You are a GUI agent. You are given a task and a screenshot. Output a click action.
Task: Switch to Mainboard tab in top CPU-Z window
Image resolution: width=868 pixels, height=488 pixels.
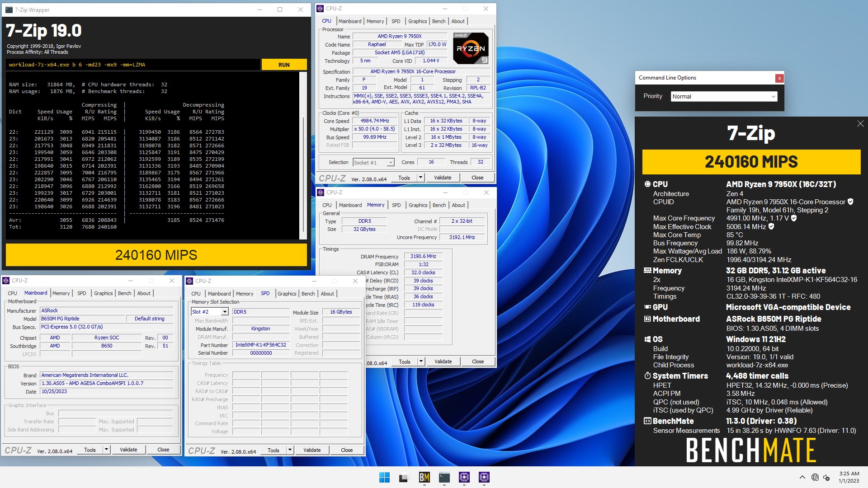(x=350, y=21)
